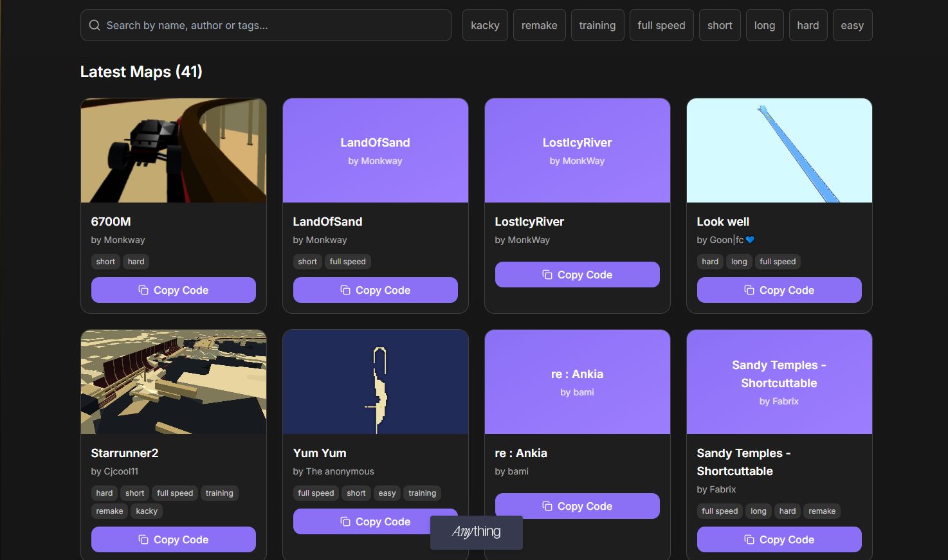This screenshot has width=948, height=560.
Task: Focus the map search input field
Action: 277,25
